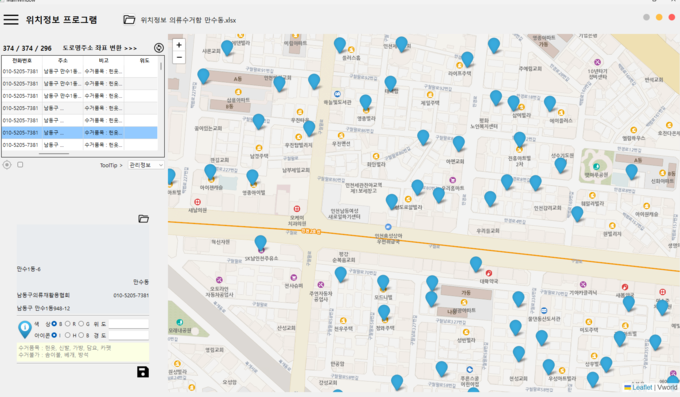Zoom in on the map
680x397 pixels.
click(179, 45)
